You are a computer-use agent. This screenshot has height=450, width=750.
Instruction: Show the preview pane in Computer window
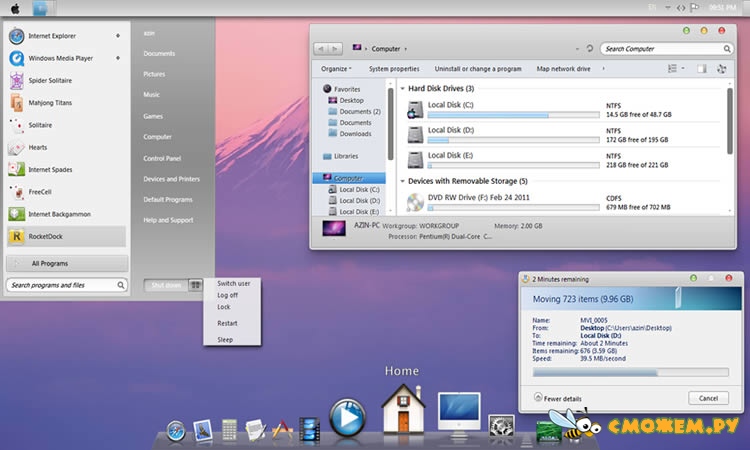(x=702, y=69)
